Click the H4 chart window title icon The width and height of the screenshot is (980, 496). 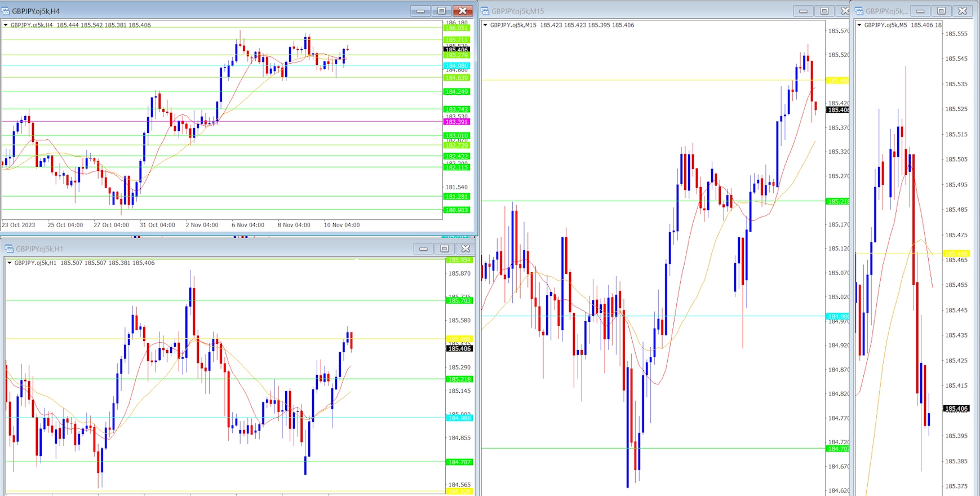pos(6,11)
